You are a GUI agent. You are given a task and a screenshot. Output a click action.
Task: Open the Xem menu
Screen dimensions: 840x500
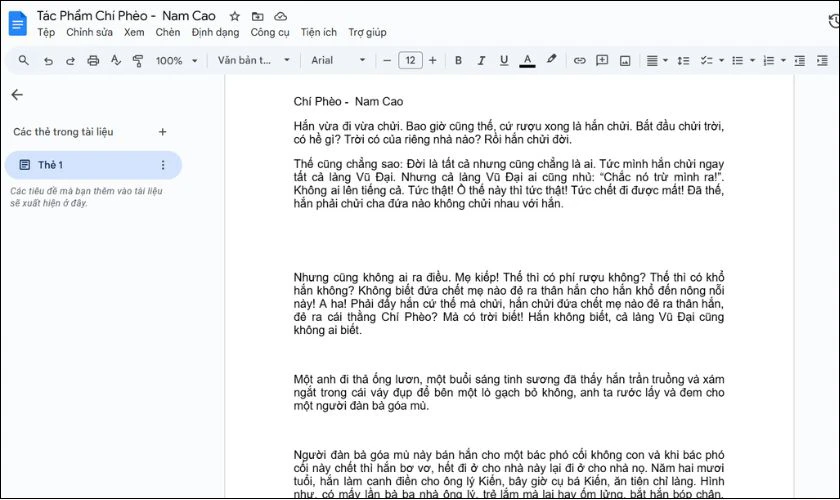pyautogui.click(x=134, y=32)
